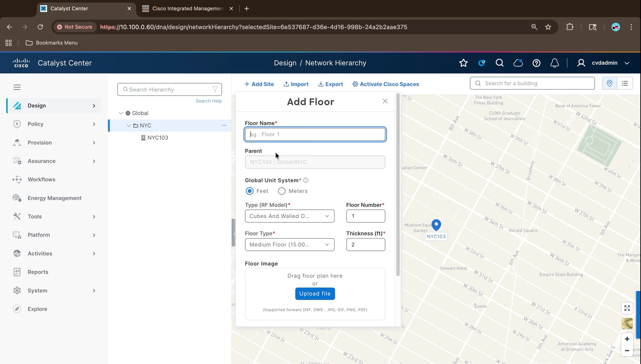
Task: Switch to map view of sites
Action: 609,83
